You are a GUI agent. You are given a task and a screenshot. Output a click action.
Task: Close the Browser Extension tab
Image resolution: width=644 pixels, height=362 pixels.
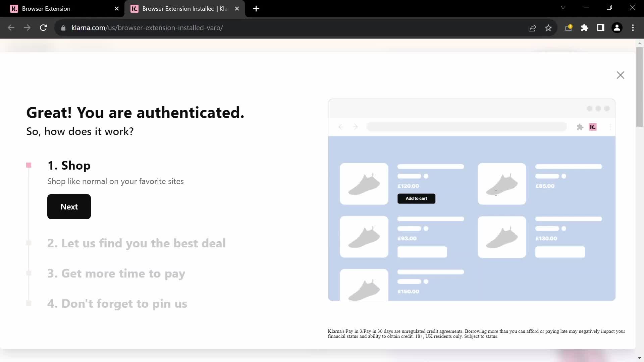[x=117, y=9]
